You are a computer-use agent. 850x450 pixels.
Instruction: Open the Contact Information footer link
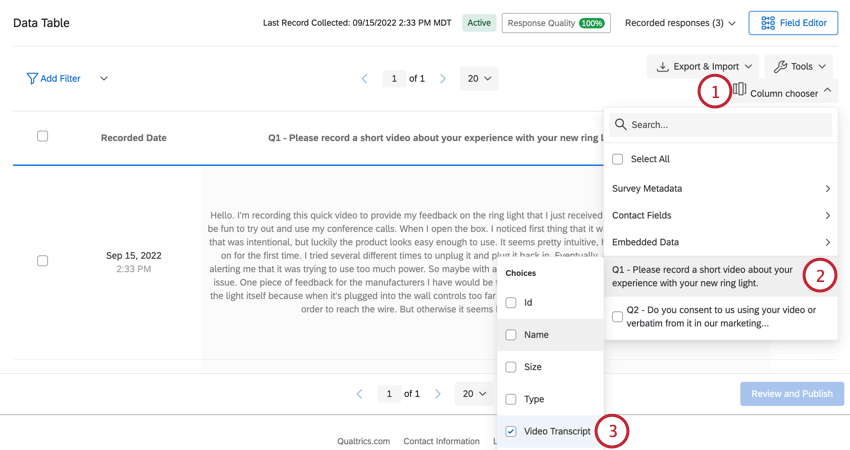tap(441, 441)
